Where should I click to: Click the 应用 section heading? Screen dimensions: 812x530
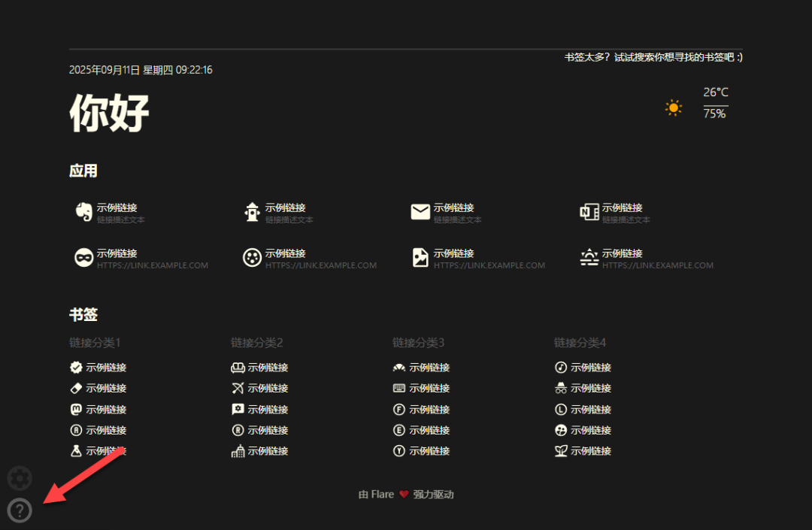pyautogui.click(x=83, y=171)
